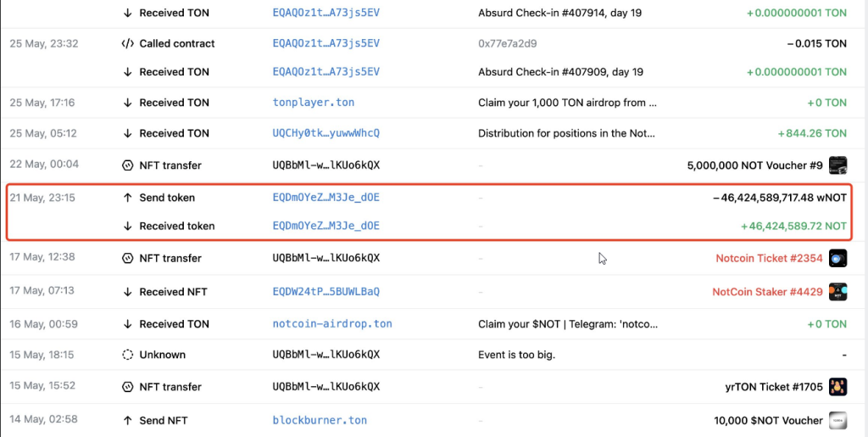Open the blockburner.ton address link
The width and height of the screenshot is (868, 437).
(320, 420)
